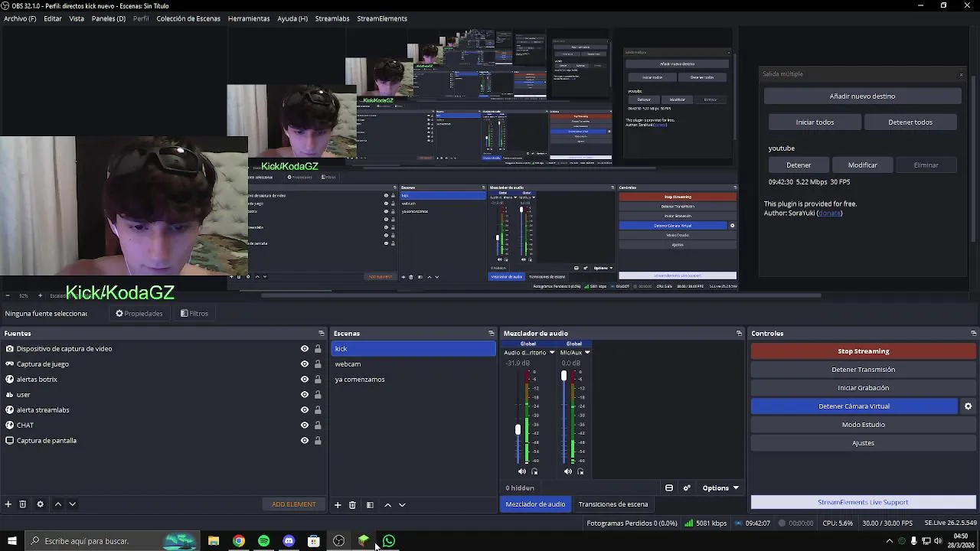Viewport: 980px width, 551px height.
Task: Open source properties gear in Fuentes toolbar
Action: [40, 504]
